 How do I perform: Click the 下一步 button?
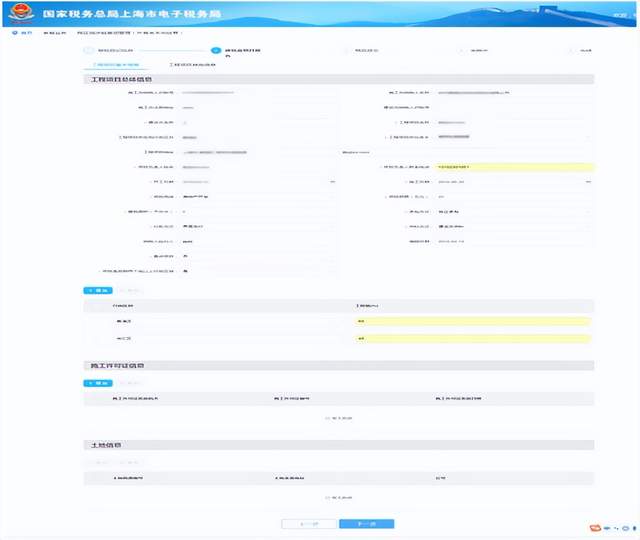pos(367,524)
